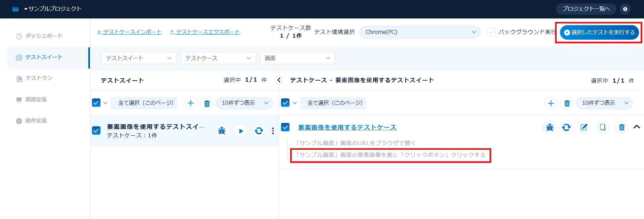Click the テストケースインポート link

pyautogui.click(x=129, y=32)
